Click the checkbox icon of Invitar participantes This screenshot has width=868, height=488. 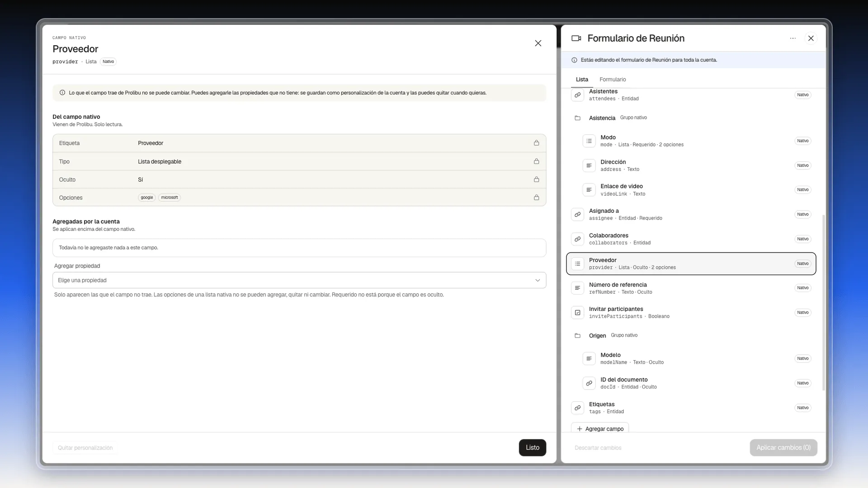pyautogui.click(x=577, y=313)
